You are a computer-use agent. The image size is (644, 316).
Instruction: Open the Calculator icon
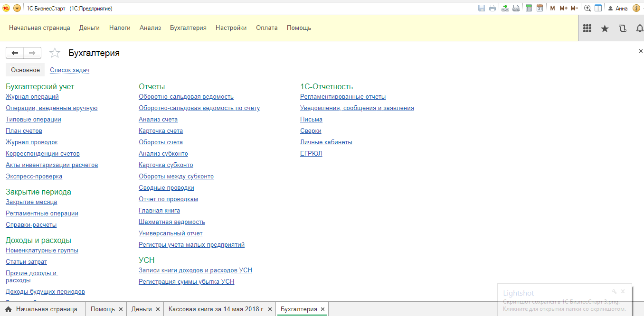coord(529,8)
